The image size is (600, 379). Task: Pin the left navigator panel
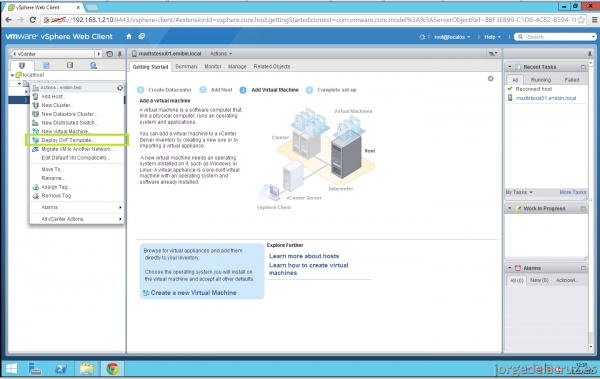click(x=120, y=54)
